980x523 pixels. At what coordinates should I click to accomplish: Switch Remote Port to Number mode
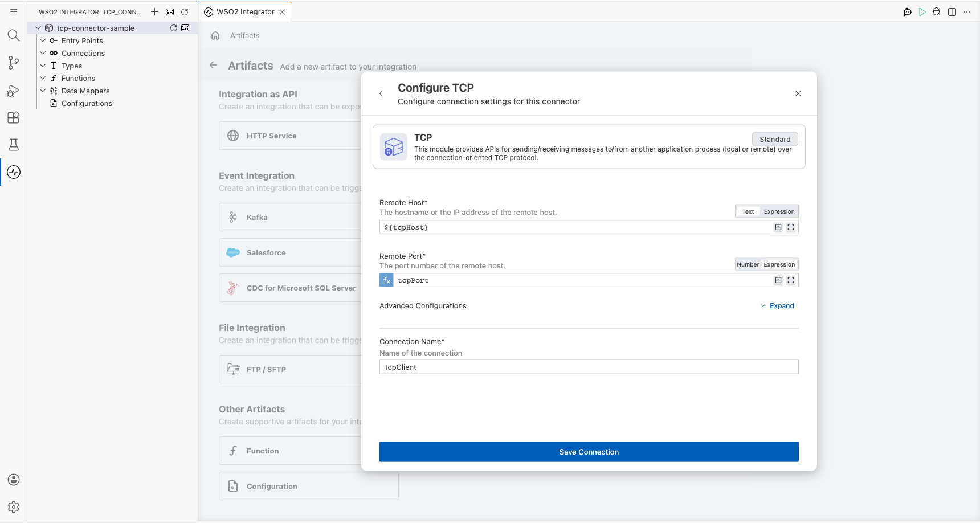click(748, 264)
